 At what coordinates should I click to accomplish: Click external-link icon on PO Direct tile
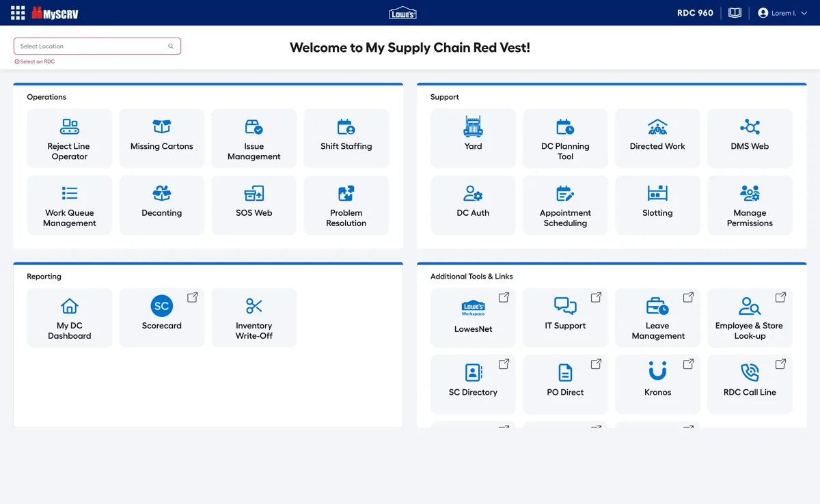tap(596, 364)
